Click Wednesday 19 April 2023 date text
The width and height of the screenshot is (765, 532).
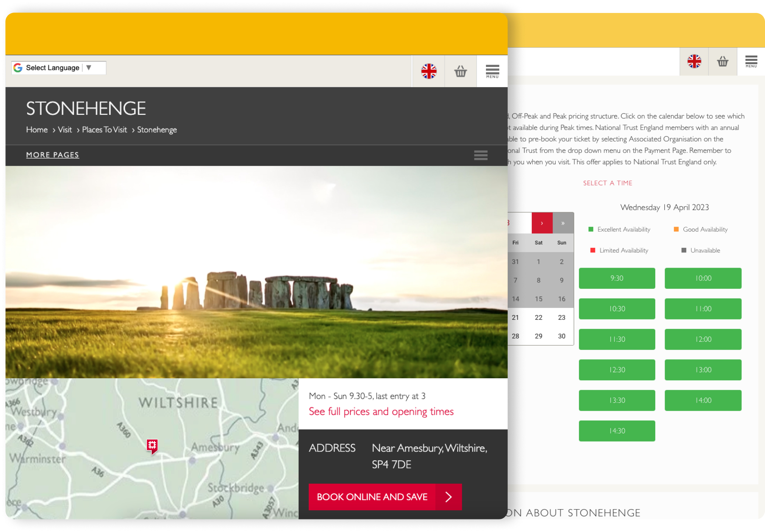[x=664, y=207]
